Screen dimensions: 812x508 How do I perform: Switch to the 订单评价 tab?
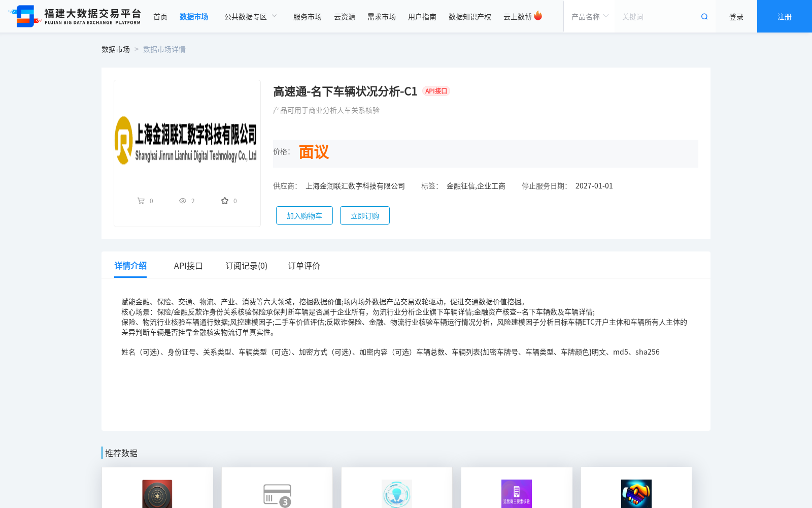(304, 266)
